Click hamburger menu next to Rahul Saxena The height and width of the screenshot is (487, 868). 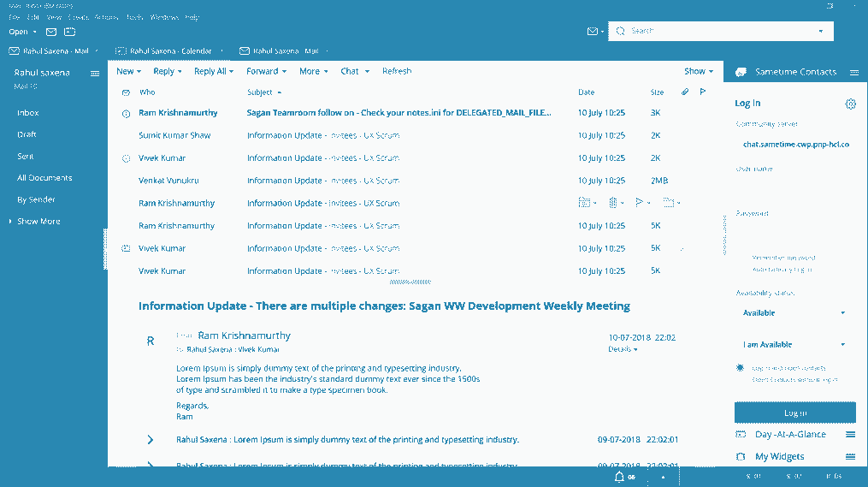(x=95, y=74)
